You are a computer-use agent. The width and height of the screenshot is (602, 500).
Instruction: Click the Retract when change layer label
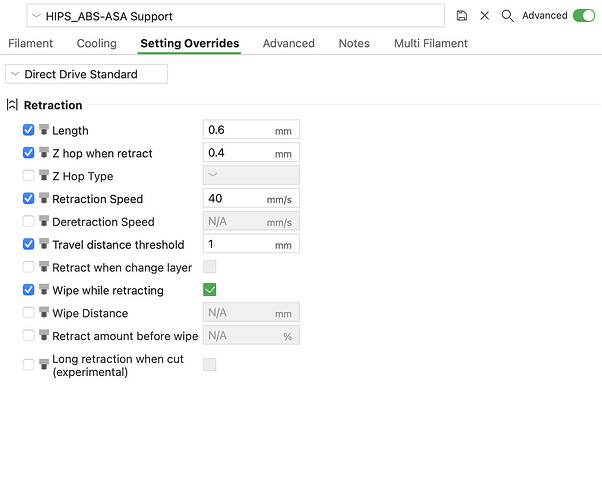pos(122,267)
